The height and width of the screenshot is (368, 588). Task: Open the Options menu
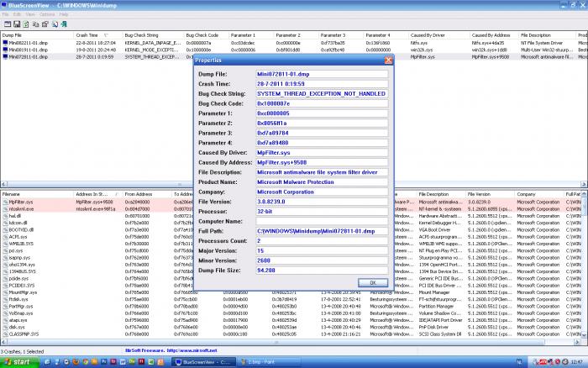coord(47,14)
